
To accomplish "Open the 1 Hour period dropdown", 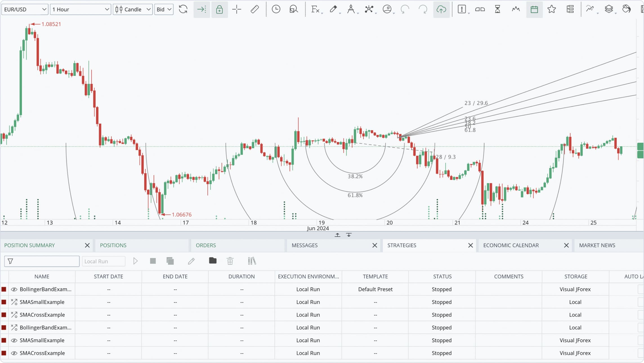I will coord(80,9).
